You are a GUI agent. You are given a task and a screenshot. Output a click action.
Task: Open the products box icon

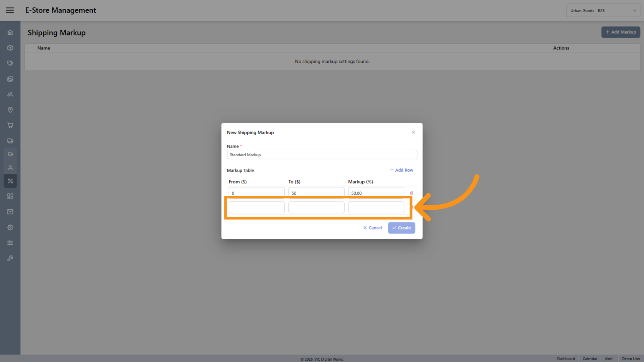coord(10,48)
